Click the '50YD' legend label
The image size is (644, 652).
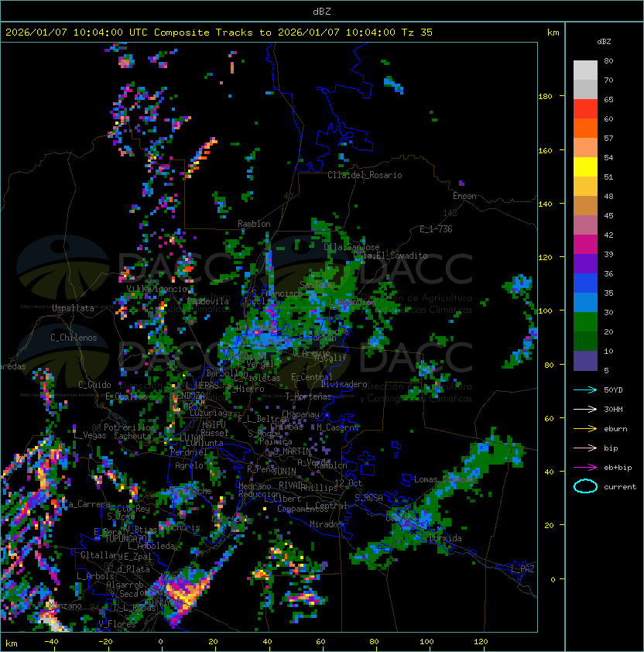(x=613, y=389)
